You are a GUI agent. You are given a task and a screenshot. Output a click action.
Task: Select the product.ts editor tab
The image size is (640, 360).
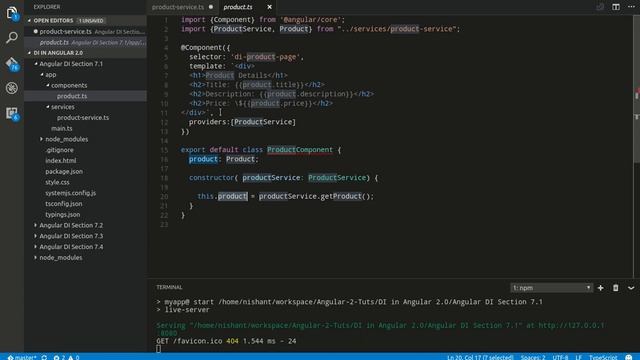(238, 7)
